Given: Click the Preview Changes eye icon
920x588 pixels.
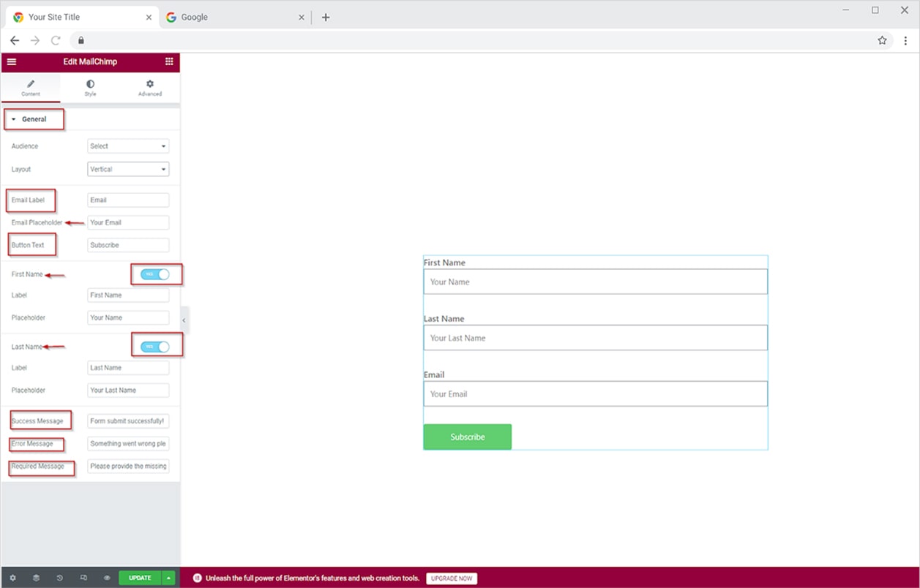Looking at the screenshot, I should point(107,578).
